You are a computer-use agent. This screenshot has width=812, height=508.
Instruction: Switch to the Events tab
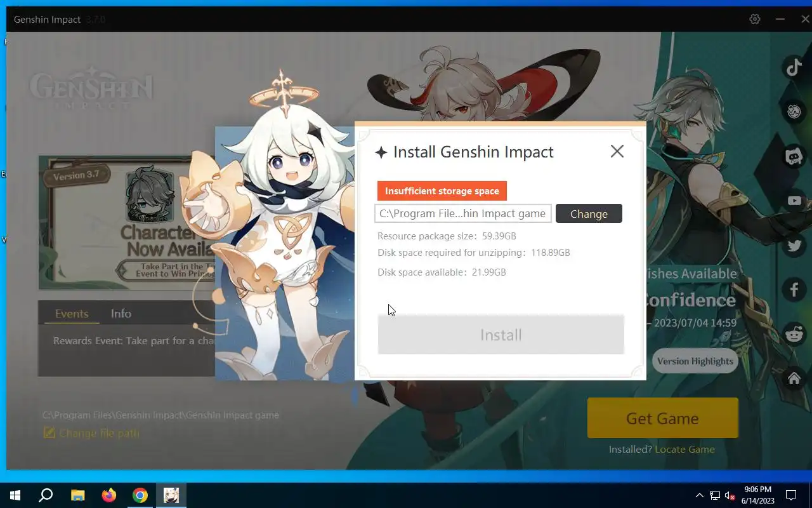click(72, 314)
